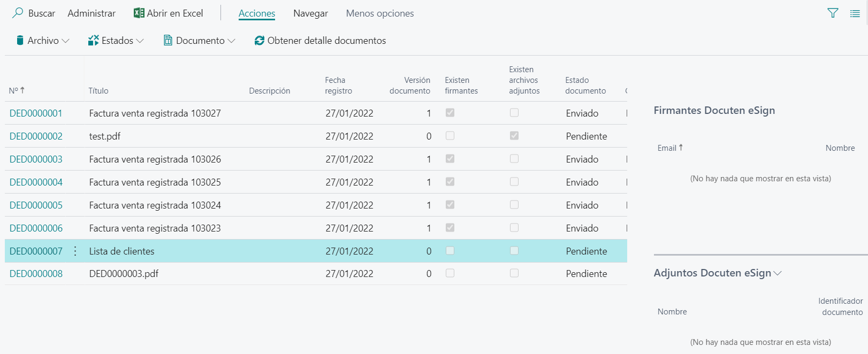The height and width of the screenshot is (354, 868).
Task: Select cell 'Factura venta registrada 103027'
Action: tap(155, 113)
